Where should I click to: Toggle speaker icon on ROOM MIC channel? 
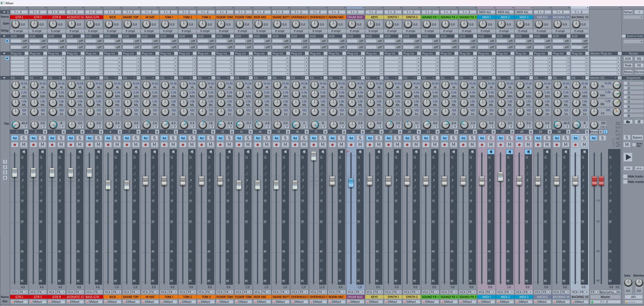[342, 152]
